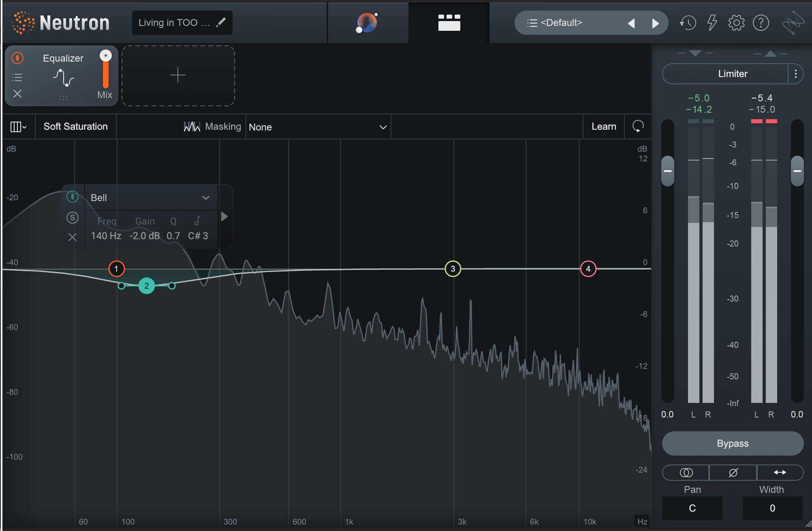Open the Equalizer module preset list icon
This screenshot has width=812, height=531.
pyautogui.click(x=17, y=77)
